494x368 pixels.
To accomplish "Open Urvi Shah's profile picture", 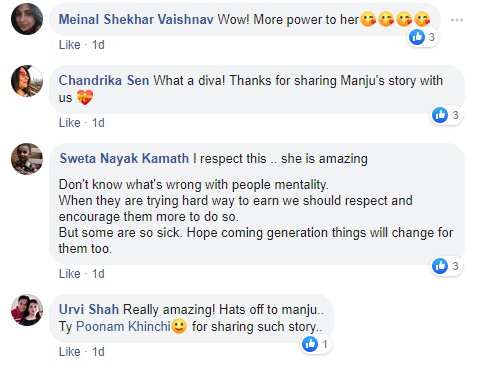I will pos(27,310).
